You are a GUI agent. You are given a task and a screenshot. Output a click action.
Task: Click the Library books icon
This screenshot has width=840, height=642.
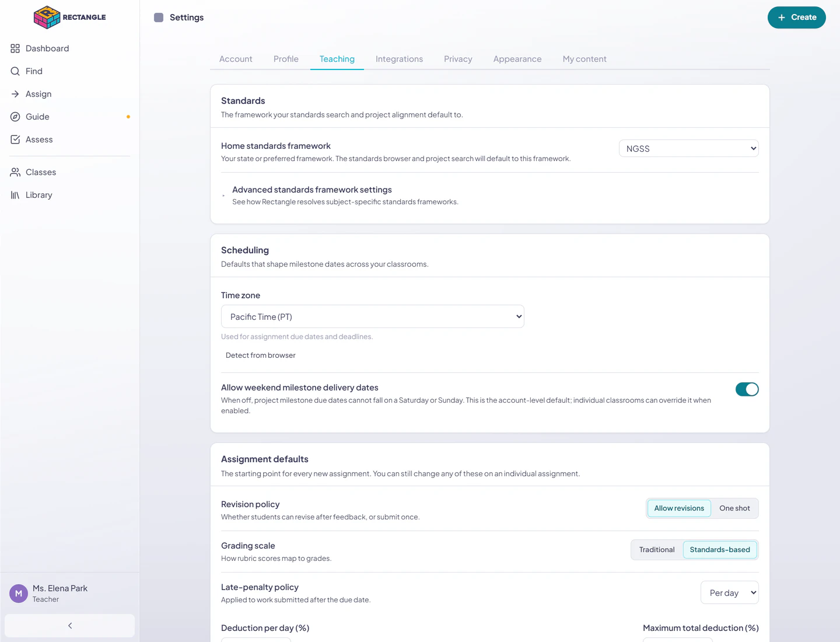pos(15,195)
